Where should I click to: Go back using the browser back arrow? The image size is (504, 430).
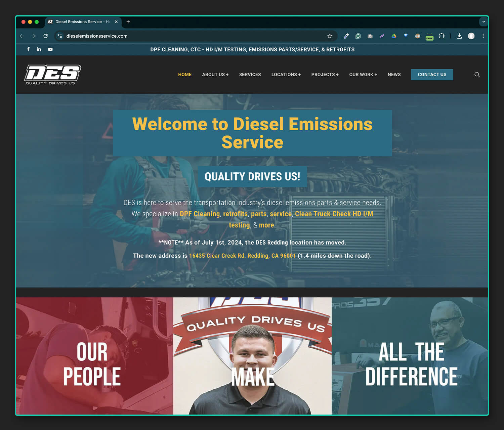click(22, 36)
